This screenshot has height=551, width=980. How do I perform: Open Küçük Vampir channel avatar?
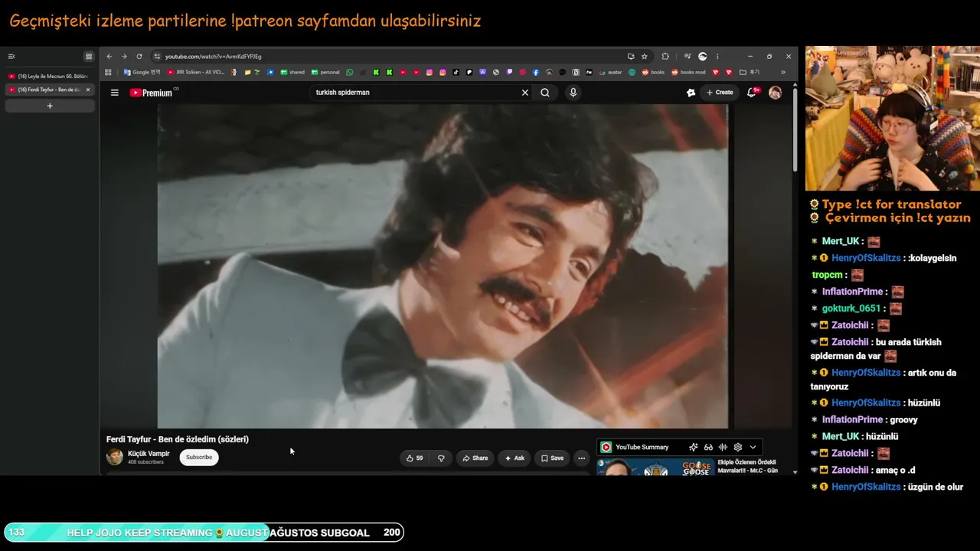[115, 457]
